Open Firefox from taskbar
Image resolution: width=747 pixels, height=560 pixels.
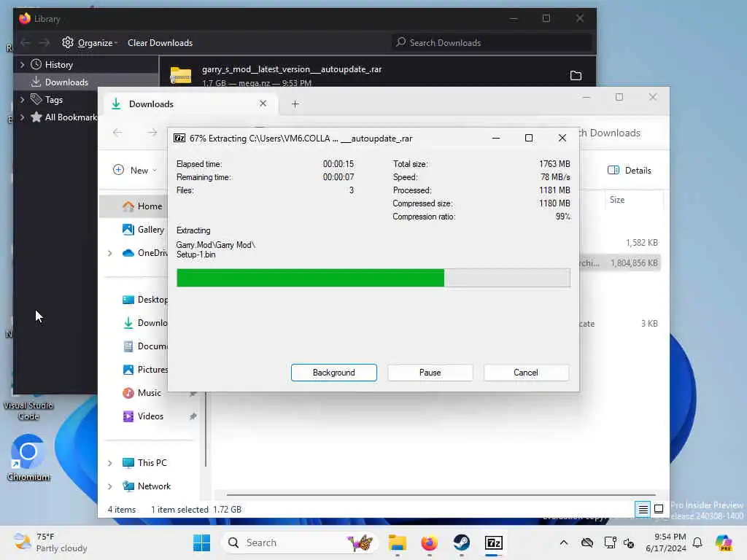pos(429,542)
